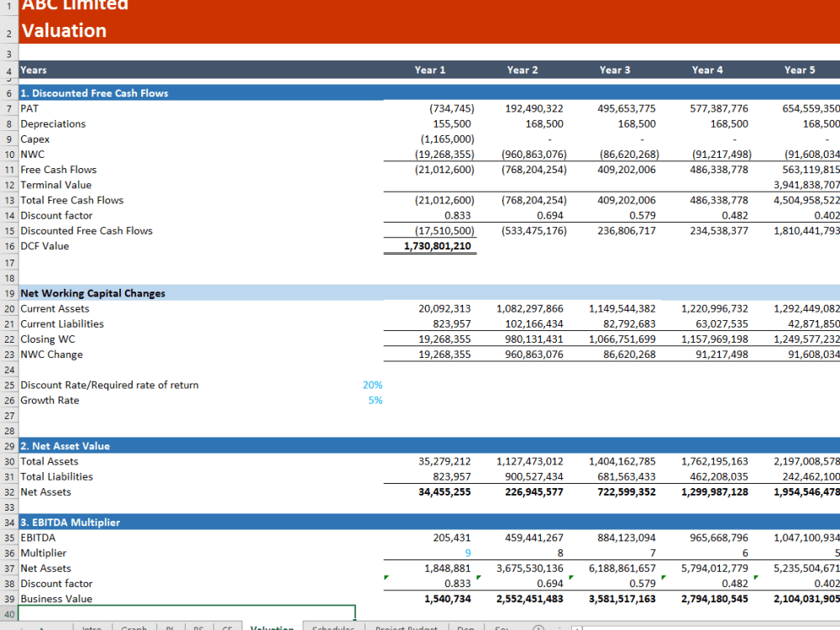Select the Dep worksheet tab
The width and height of the screenshot is (840, 630).
coord(466,627)
